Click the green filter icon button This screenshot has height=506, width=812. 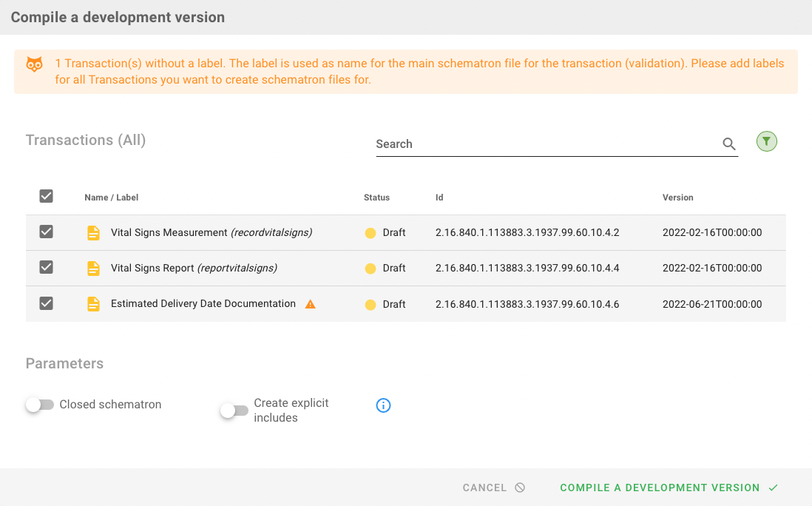(x=767, y=141)
